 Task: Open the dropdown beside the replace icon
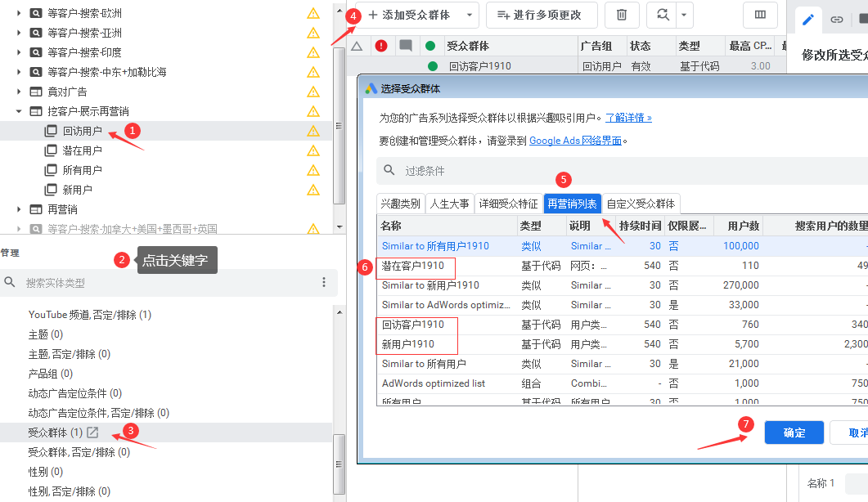click(684, 15)
